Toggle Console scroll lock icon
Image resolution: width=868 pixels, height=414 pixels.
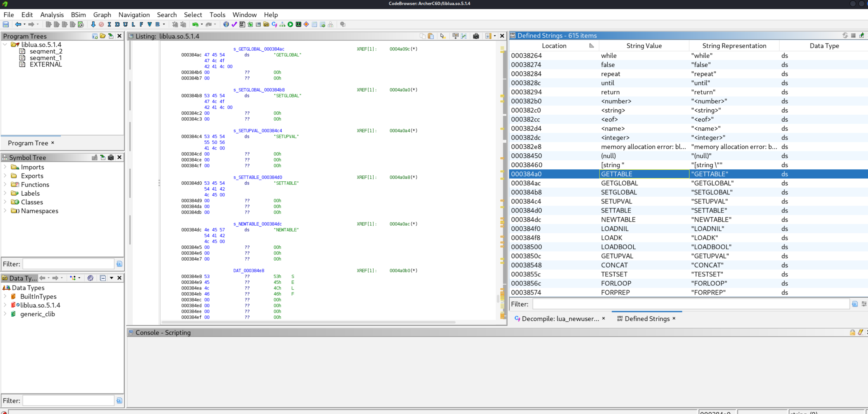click(x=852, y=333)
